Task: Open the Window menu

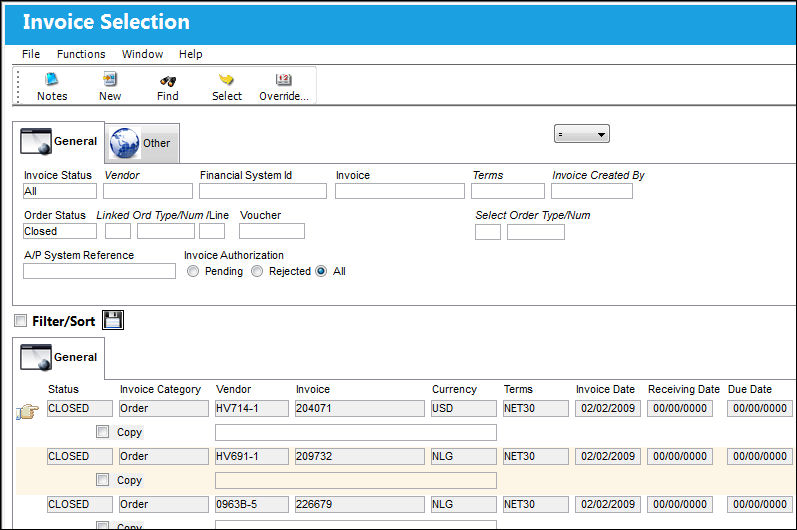Action: point(142,54)
